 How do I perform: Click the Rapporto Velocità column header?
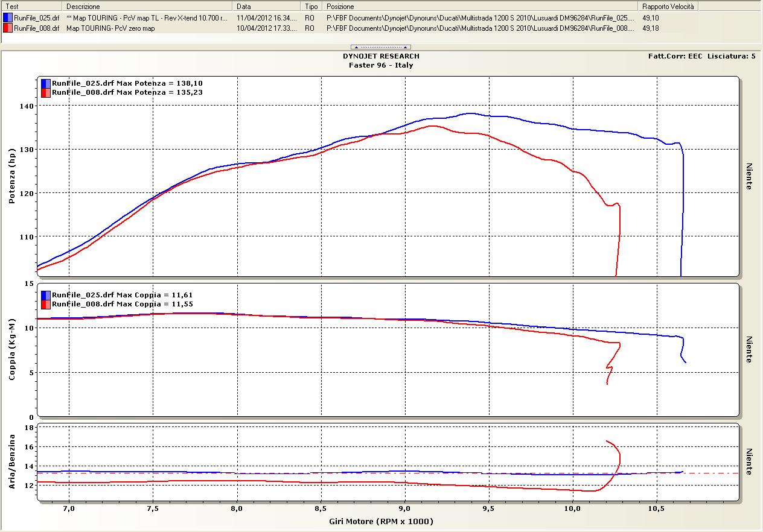click(668, 6)
